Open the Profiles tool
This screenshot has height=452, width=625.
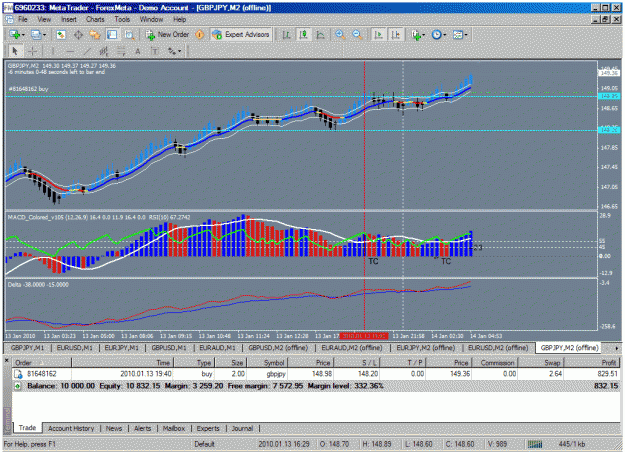(36, 35)
